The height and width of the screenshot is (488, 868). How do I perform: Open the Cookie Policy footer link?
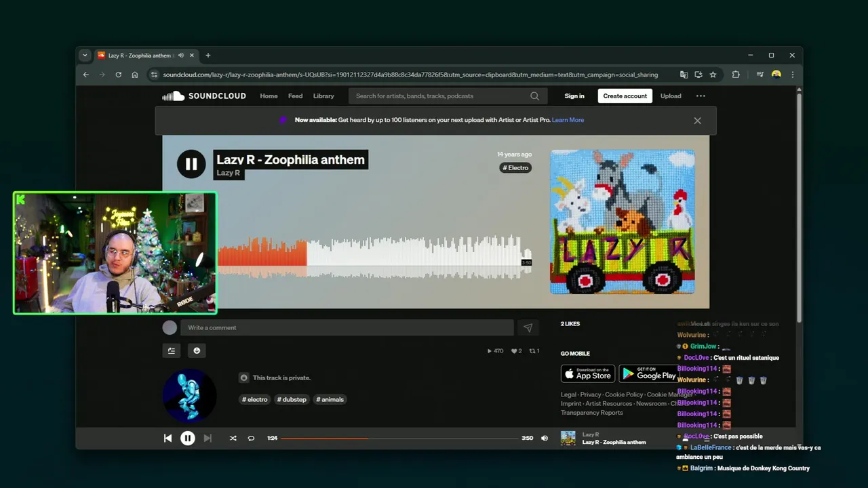click(624, 394)
